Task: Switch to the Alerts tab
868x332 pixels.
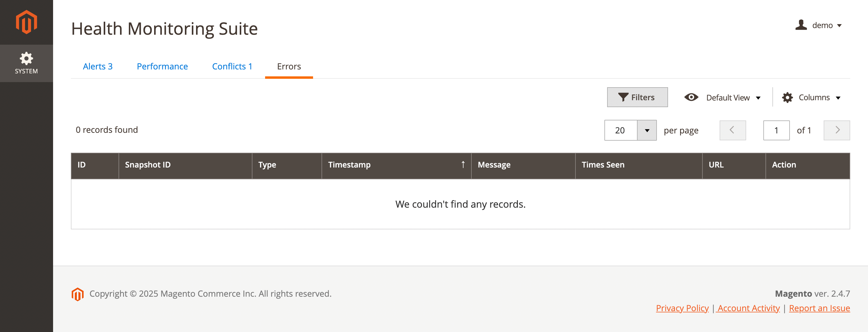Action: (x=98, y=66)
